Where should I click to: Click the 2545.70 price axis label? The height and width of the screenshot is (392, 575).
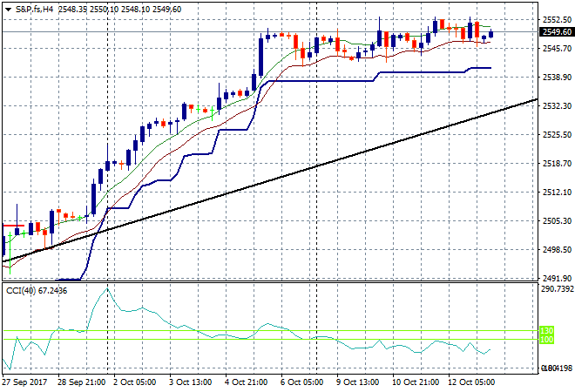(x=557, y=48)
